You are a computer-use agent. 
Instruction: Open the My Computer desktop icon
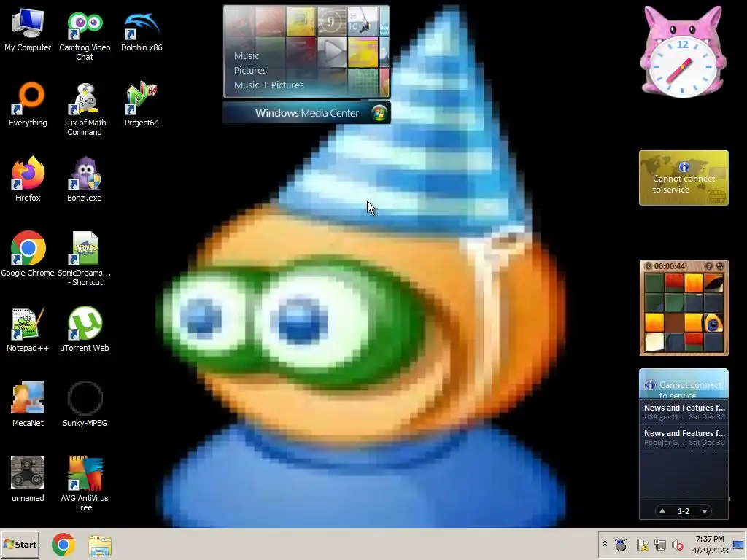pyautogui.click(x=28, y=29)
